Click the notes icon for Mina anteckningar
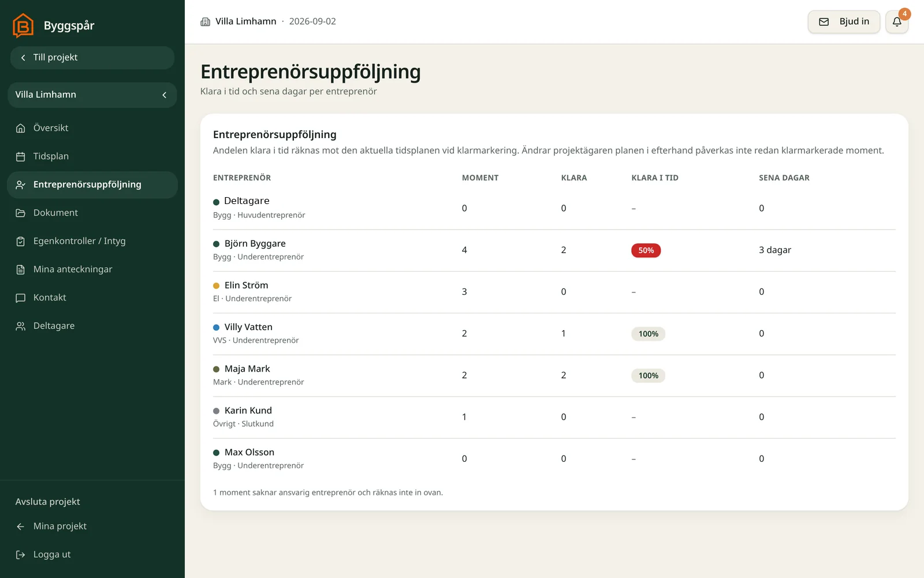Viewport: 924px width, 578px height. 21,270
